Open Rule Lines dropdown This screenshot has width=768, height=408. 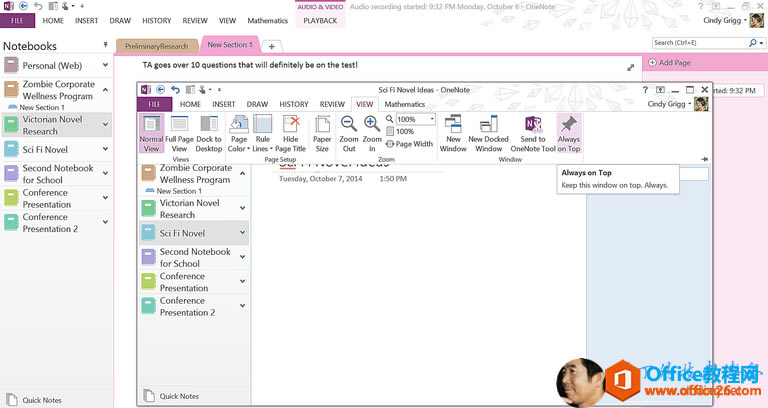pyautogui.click(x=262, y=134)
